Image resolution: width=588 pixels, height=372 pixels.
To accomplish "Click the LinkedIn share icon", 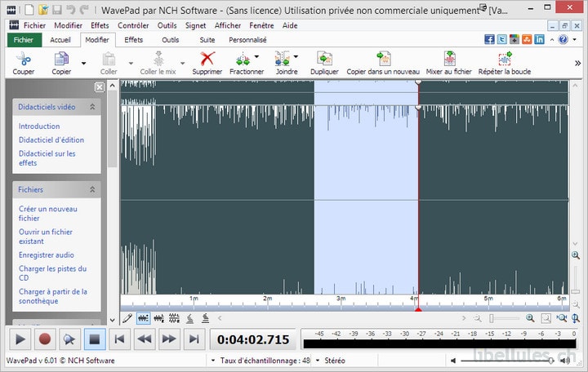I will (539, 39).
